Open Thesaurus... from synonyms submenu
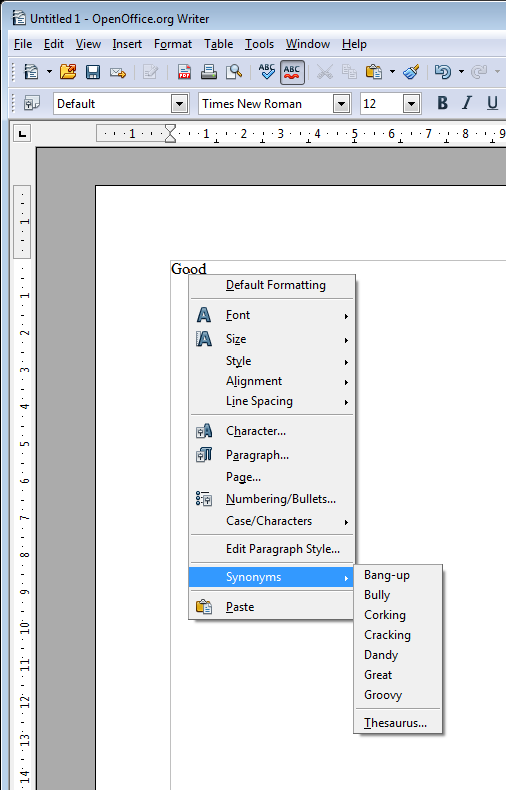The image size is (506, 790). (x=398, y=723)
